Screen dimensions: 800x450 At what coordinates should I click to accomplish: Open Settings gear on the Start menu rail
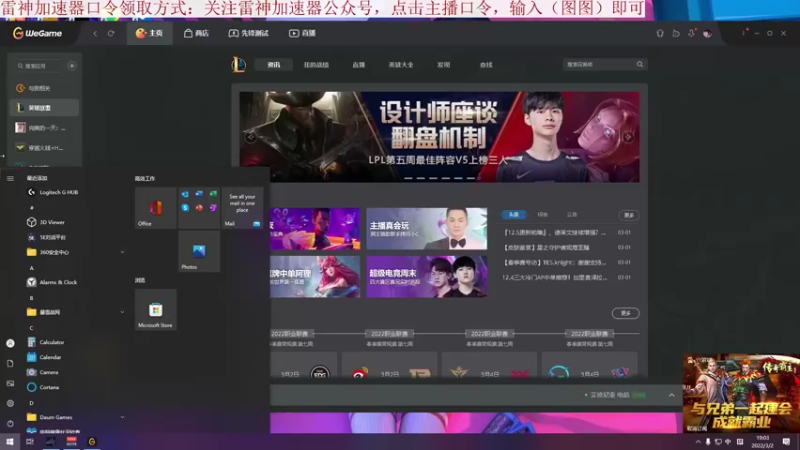[x=10, y=403]
